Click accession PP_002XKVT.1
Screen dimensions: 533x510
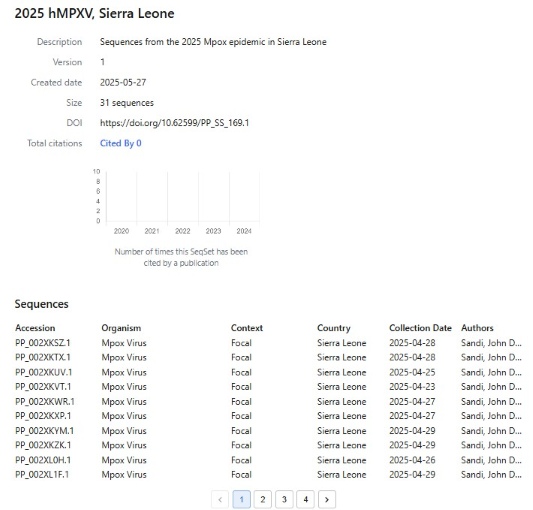pos(43,387)
